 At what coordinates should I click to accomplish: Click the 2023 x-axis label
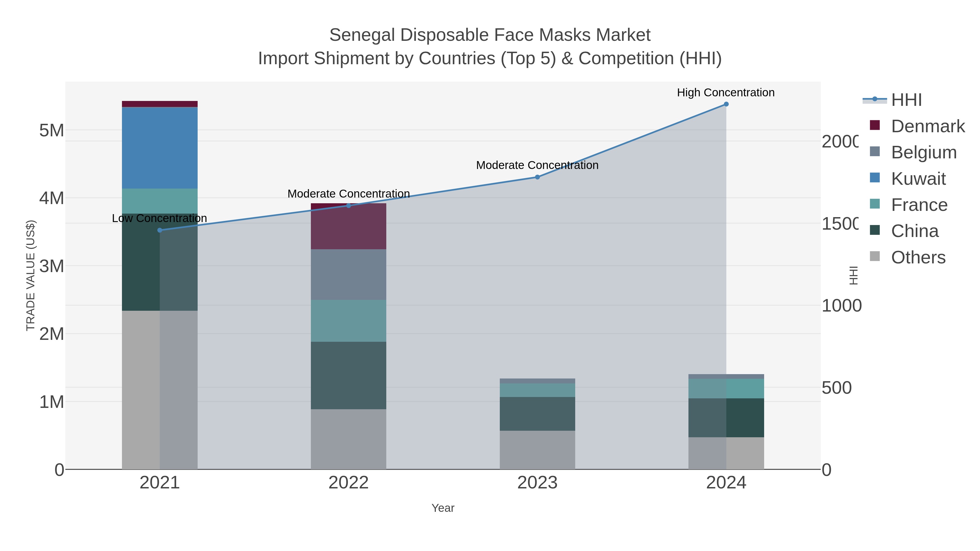[x=537, y=483]
